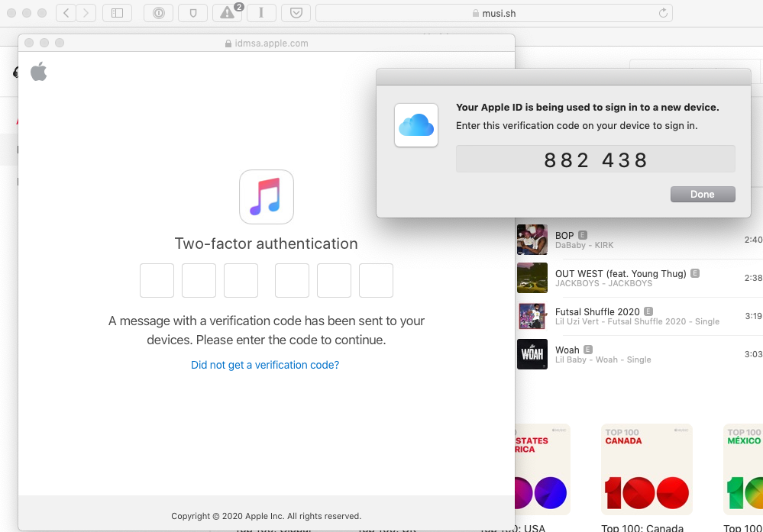Screen dimensions: 763x532
Task: Close the Apple sign-in popup window
Action: [x=29, y=43]
